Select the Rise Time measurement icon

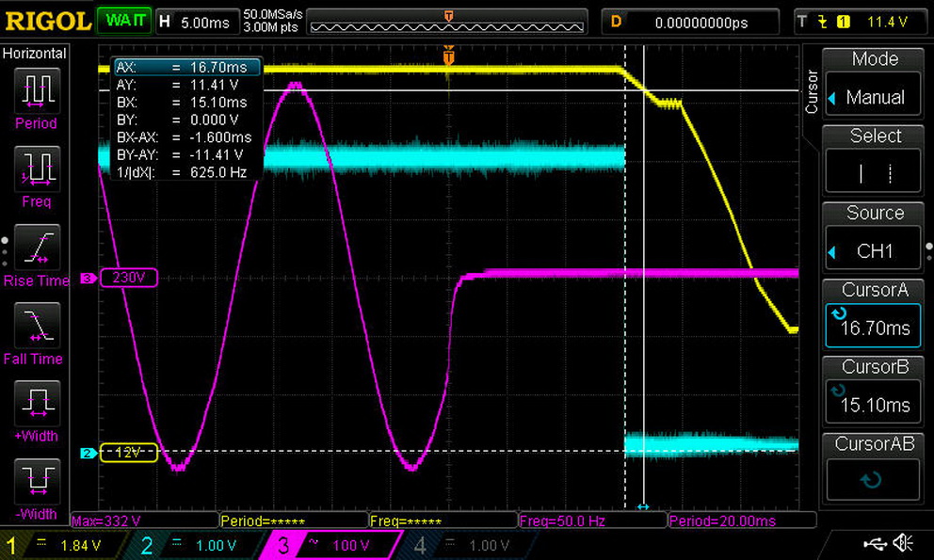(37, 248)
